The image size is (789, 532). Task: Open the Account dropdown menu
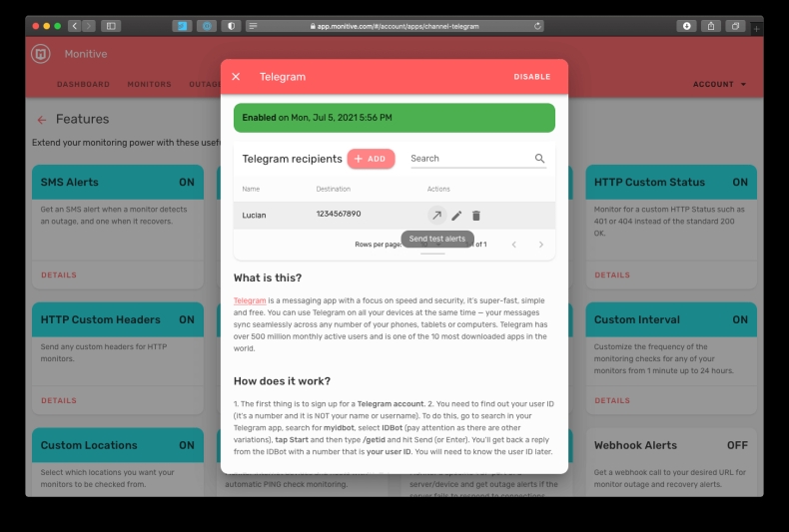(720, 85)
